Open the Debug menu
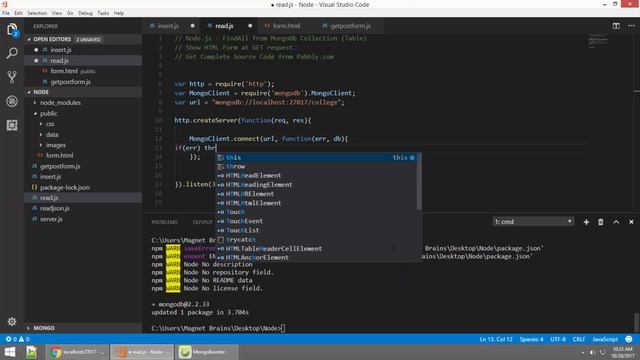The width and height of the screenshot is (640, 360). [x=85, y=13]
